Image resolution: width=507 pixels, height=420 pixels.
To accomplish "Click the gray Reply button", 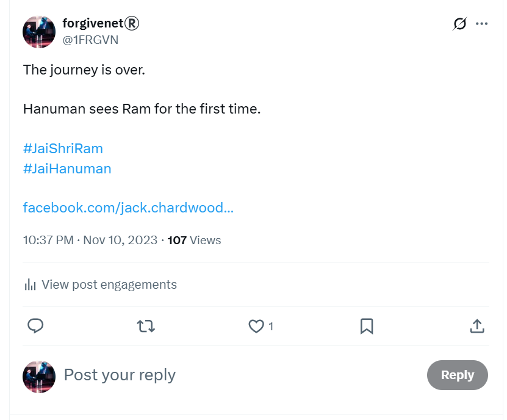I will click(x=457, y=375).
